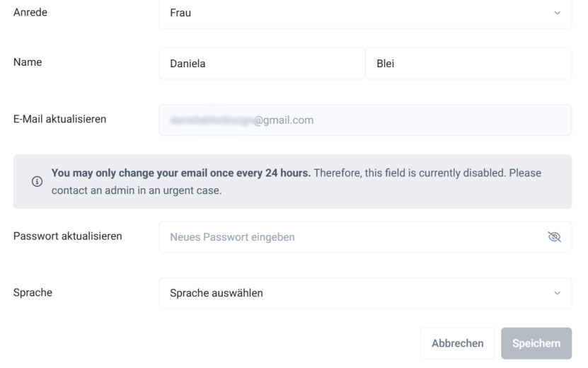Click the 'Anrede' label
This screenshot has height=368, width=588.
click(30, 12)
